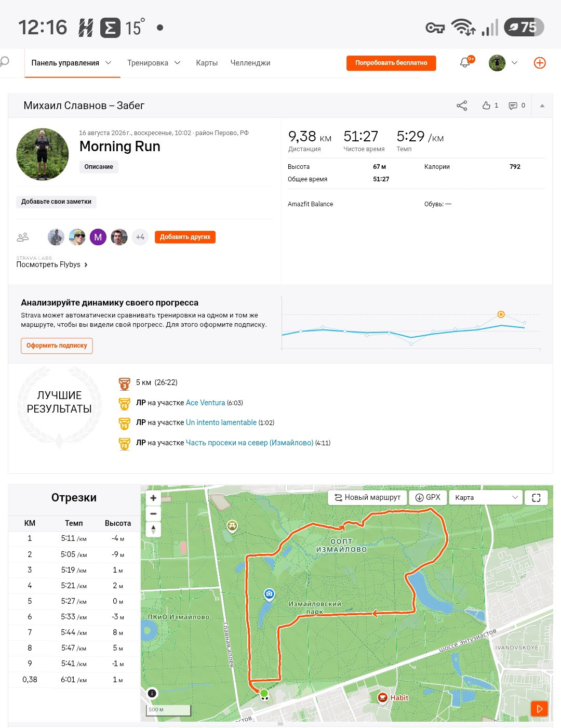Download the GPX file
Viewport: 561px width, 728px height.
pyautogui.click(x=428, y=497)
